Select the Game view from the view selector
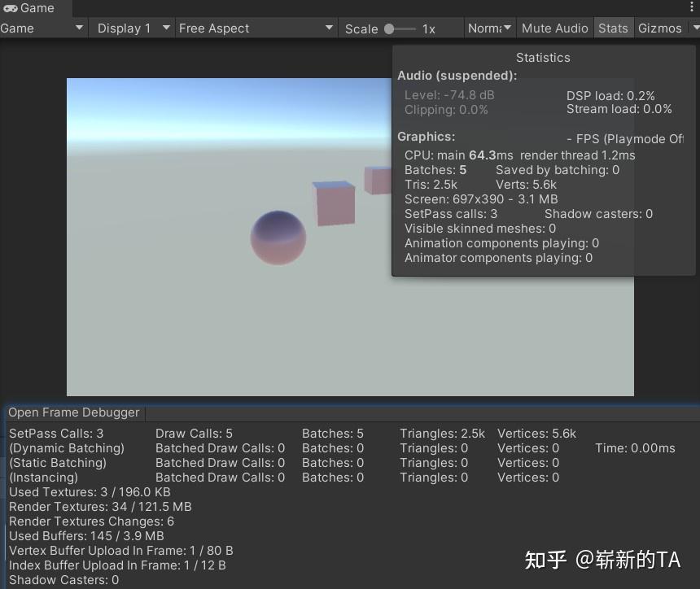The image size is (700, 589). pyautogui.click(x=41, y=28)
